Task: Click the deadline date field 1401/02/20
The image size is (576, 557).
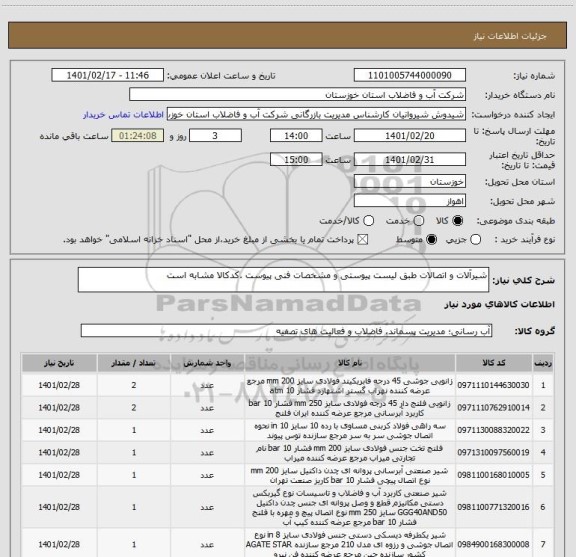Action: point(410,136)
